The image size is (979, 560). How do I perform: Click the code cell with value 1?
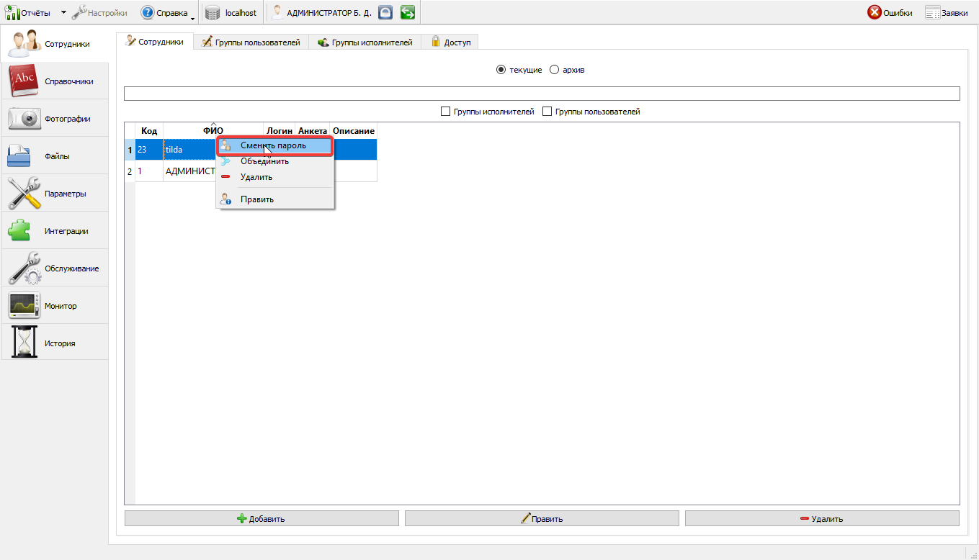click(x=149, y=171)
